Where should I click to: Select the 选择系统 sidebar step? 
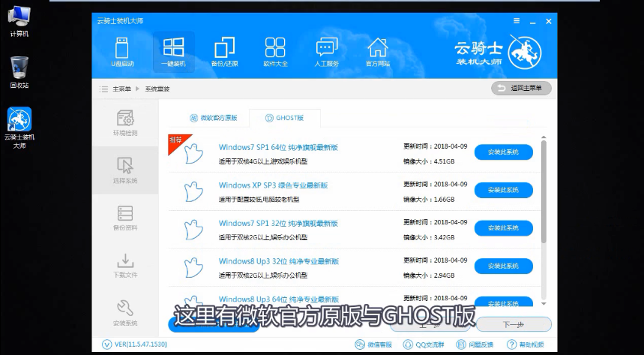[x=125, y=170]
